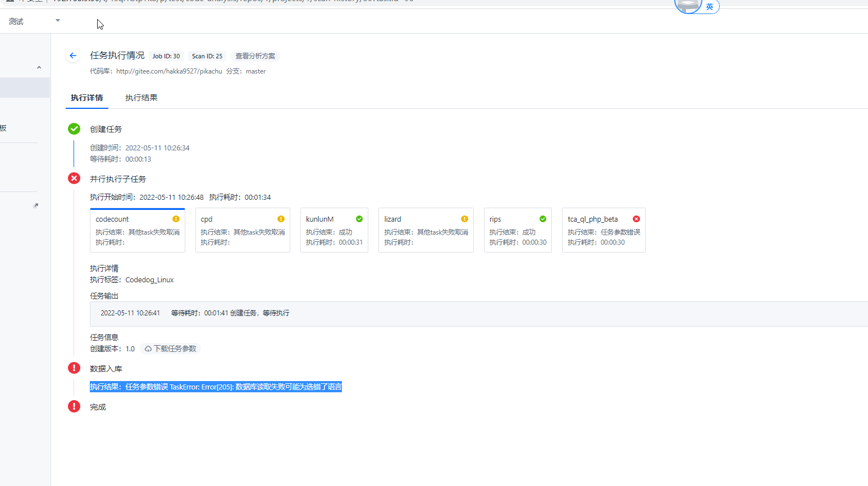The image size is (868, 486).
Task: Click the 查看分析方案 button
Action: [x=255, y=56]
